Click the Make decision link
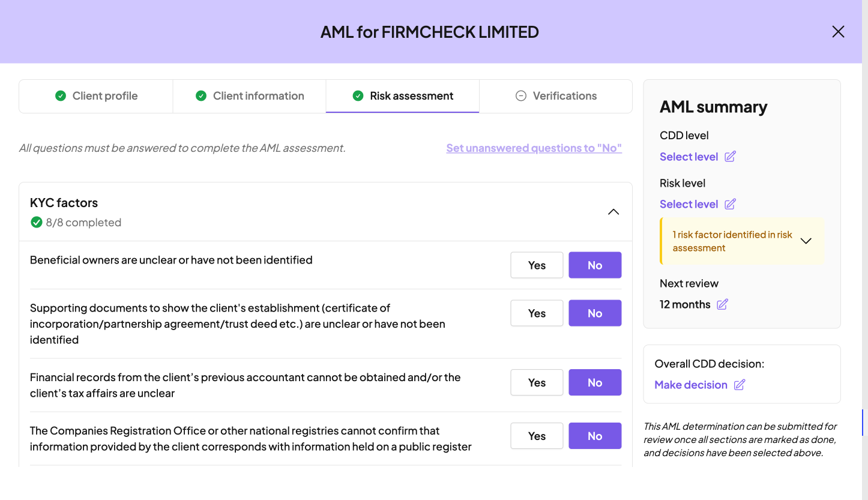 click(691, 385)
